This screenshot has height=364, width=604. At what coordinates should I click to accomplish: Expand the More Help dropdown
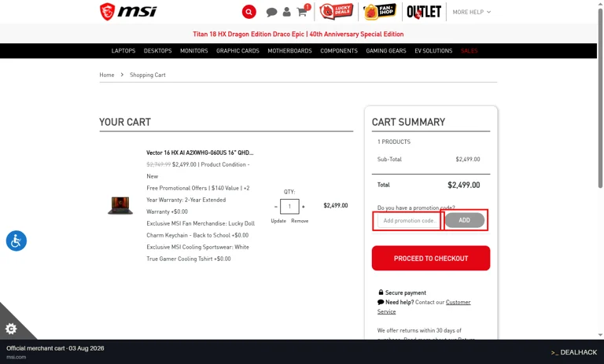tap(472, 13)
